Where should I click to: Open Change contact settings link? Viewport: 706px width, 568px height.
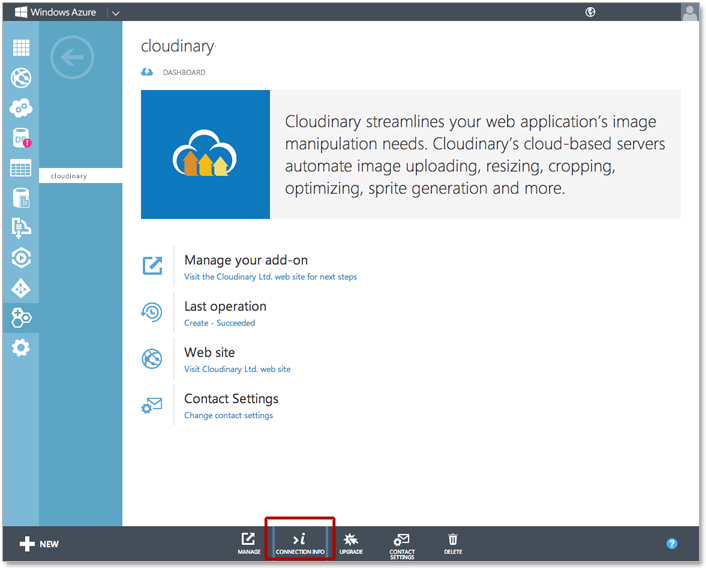[x=228, y=415]
